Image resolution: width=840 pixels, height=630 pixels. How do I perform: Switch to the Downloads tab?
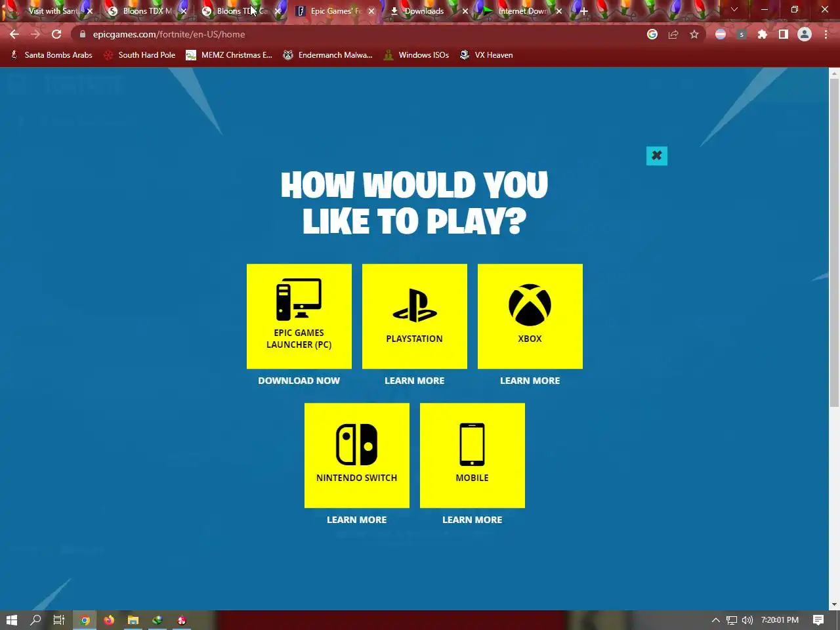pyautogui.click(x=424, y=11)
